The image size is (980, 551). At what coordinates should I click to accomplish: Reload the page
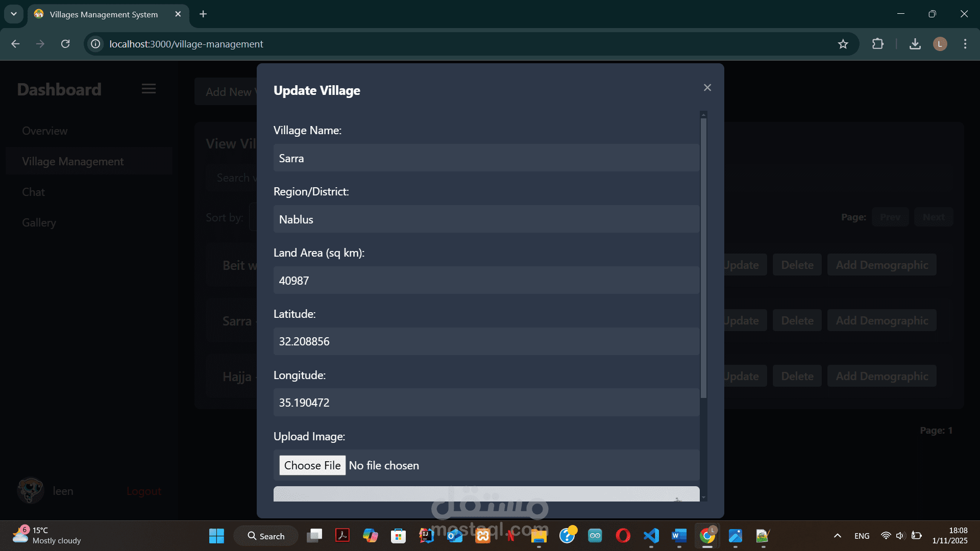tap(65, 44)
